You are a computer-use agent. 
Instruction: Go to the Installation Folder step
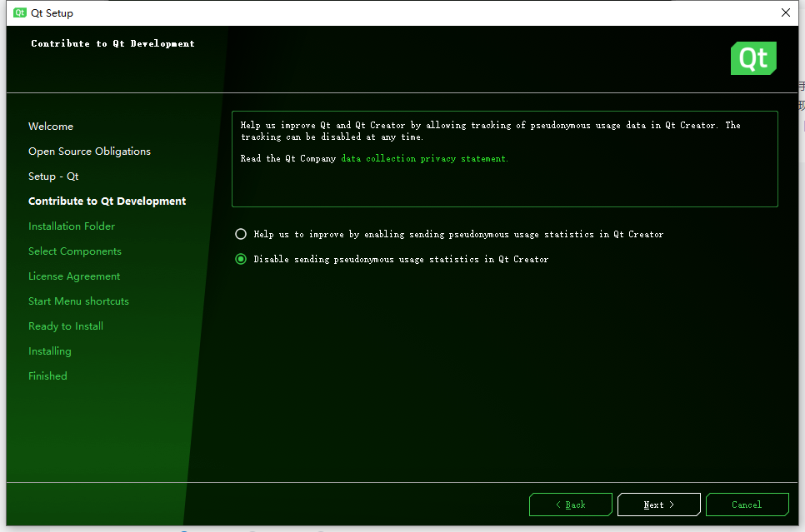72,226
